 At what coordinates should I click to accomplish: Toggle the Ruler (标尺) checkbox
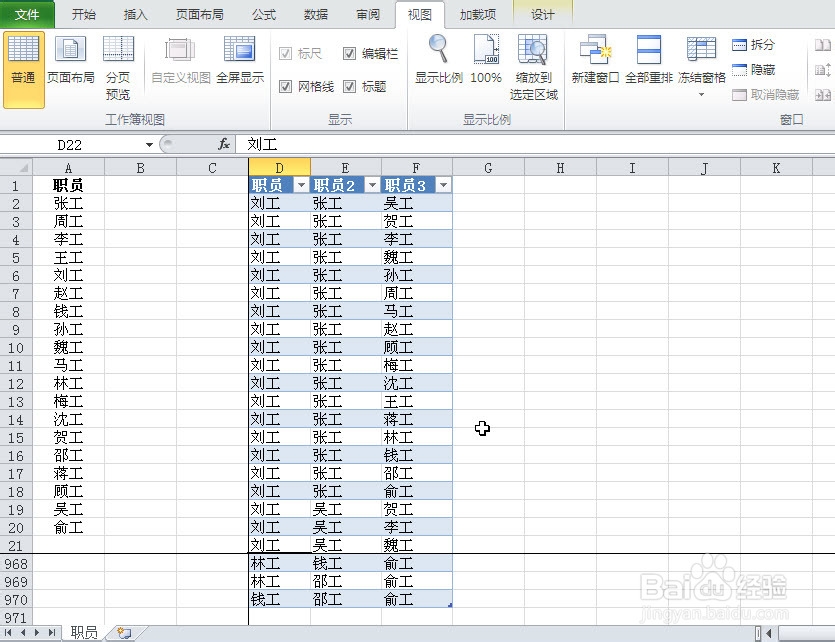coord(285,53)
